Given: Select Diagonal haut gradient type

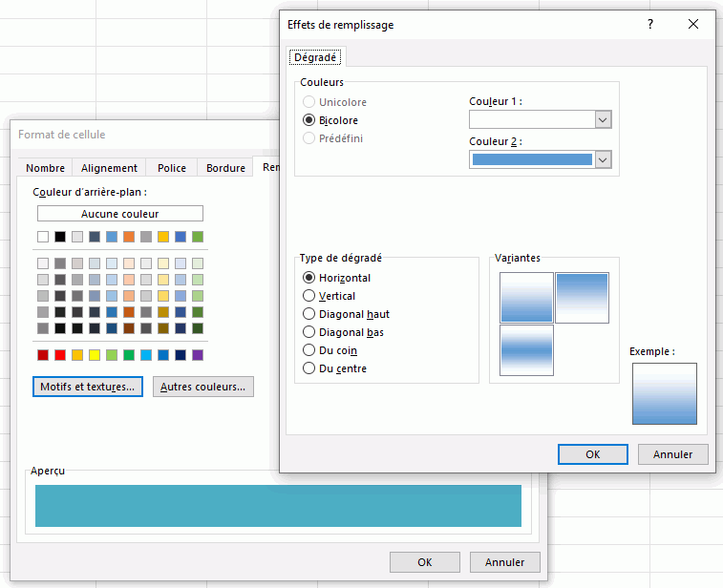Looking at the screenshot, I should [308, 314].
